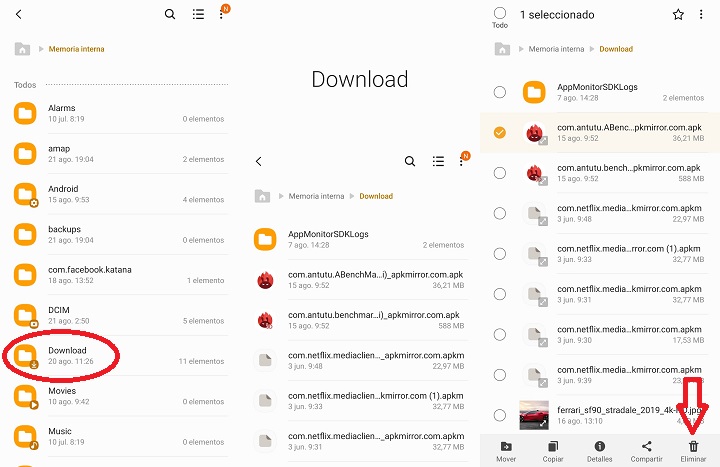
Task: Open more options under the large Download title
Action: pyautogui.click(x=461, y=161)
